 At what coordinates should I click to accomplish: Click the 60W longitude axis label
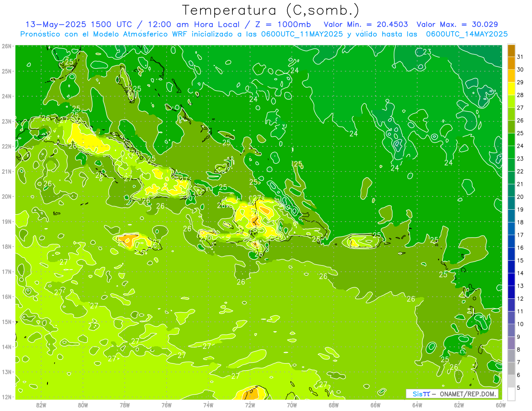tap(501, 405)
